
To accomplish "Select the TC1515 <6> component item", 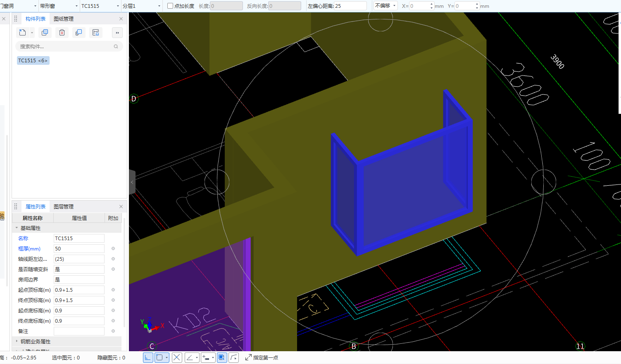I will [33, 61].
